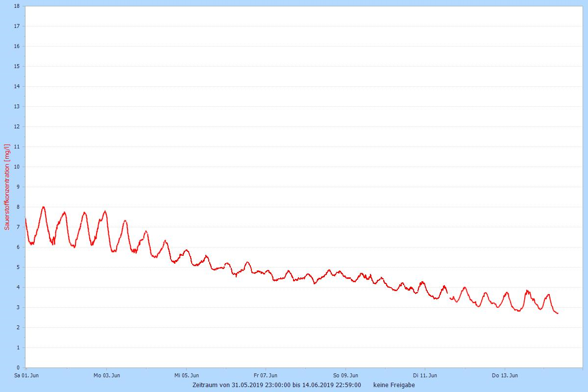
Task: Click the y-axis value 15
Action: coord(17,66)
